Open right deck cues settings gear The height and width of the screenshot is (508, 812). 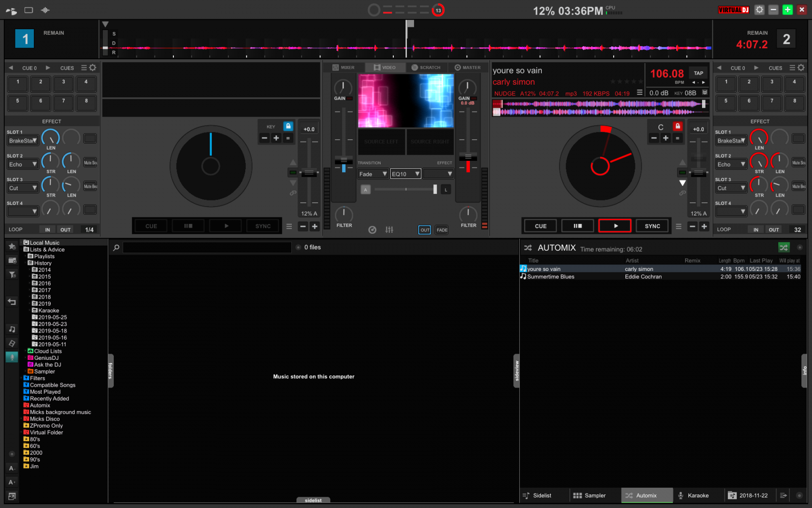click(801, 68)
